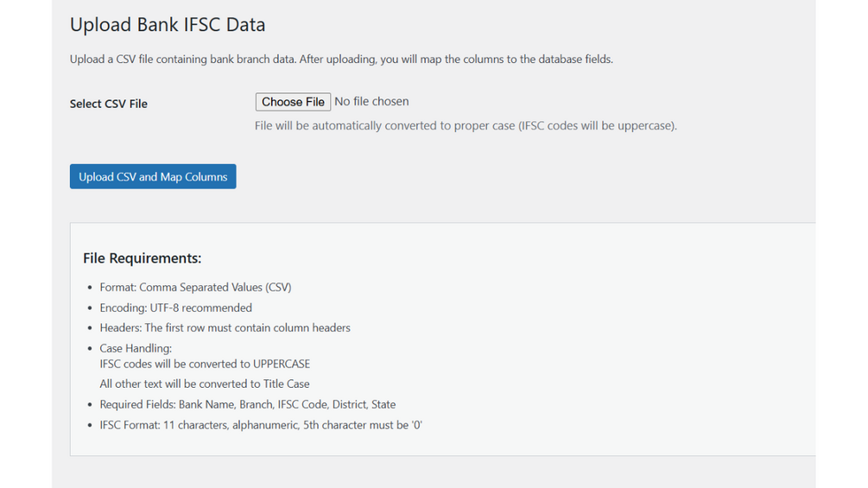Click the intro text about uploading bank branch data
The width and height of the screenshot is (868, 488).
coord(341,60)
